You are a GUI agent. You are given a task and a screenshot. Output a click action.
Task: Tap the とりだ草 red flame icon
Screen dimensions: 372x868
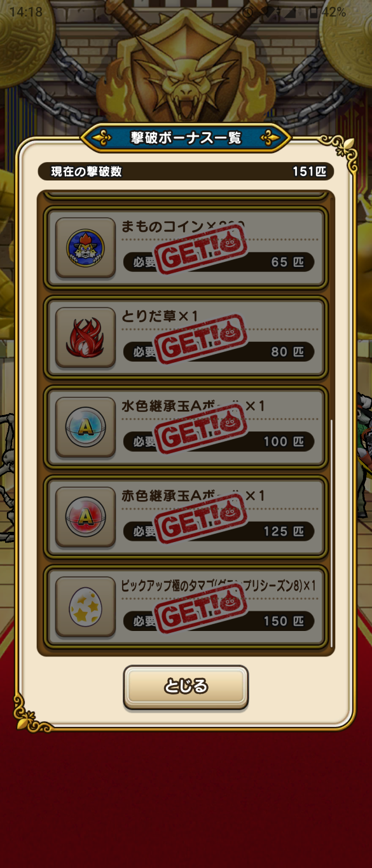85,337
